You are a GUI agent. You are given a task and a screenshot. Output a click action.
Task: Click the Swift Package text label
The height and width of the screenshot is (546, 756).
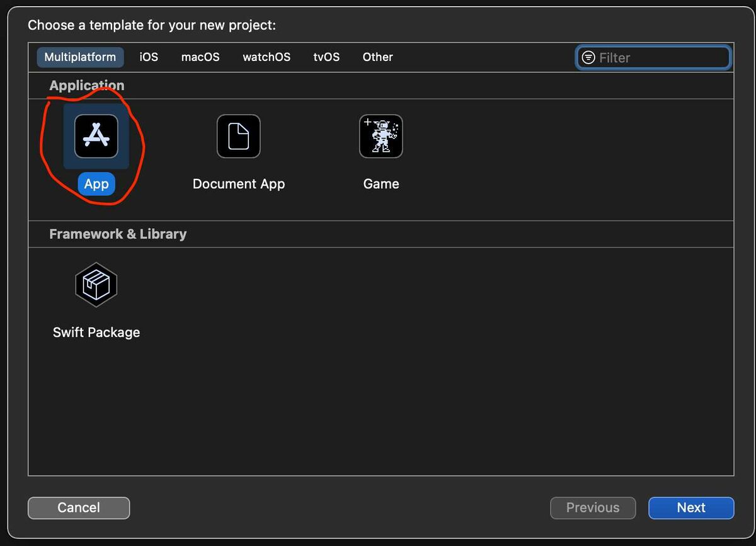click(96, 333)
